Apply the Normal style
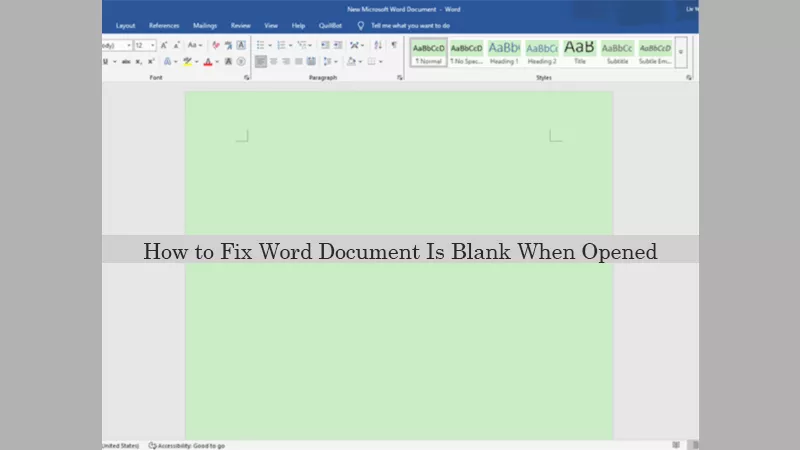This screenshot has width=800, height=450. click(429, 52)
